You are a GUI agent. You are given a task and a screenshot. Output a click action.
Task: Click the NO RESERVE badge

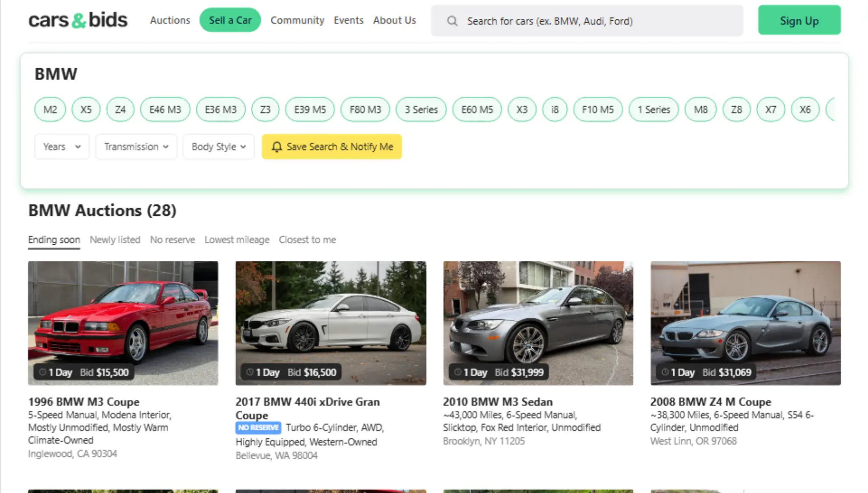pos(258,427)
